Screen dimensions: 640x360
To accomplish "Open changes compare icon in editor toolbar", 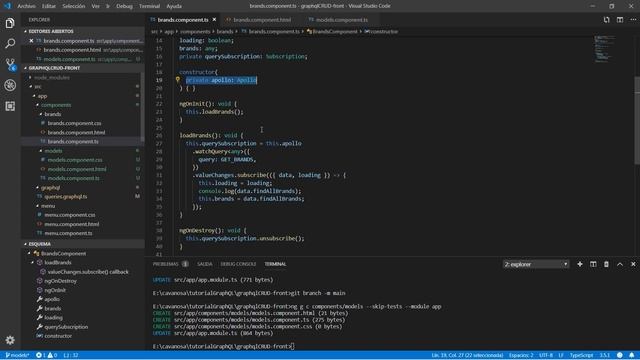I will pyautogui.click(x=607, y=20).
